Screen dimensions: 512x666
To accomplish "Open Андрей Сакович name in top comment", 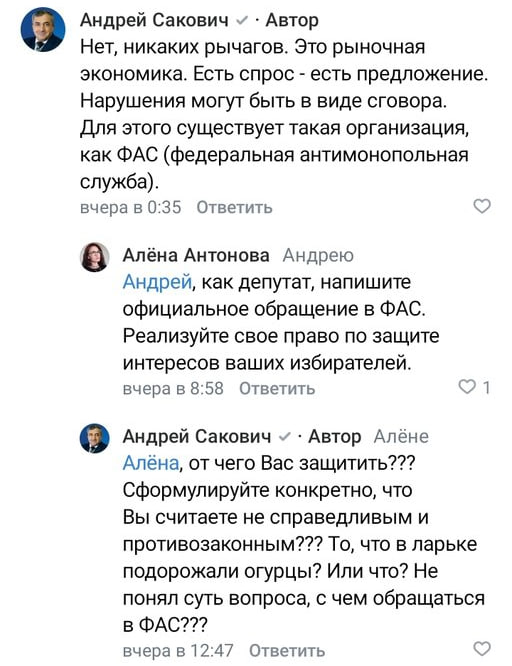I will tap(154, 20).
